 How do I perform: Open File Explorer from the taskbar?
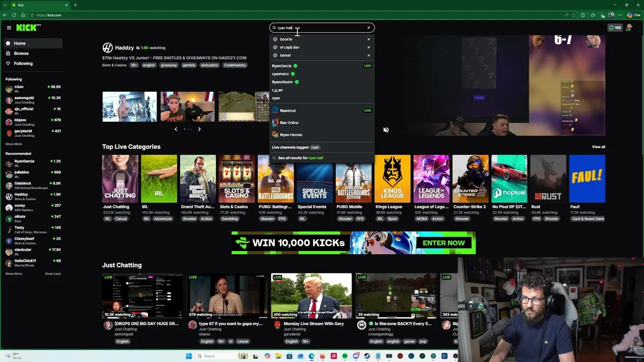coord(278,356)
